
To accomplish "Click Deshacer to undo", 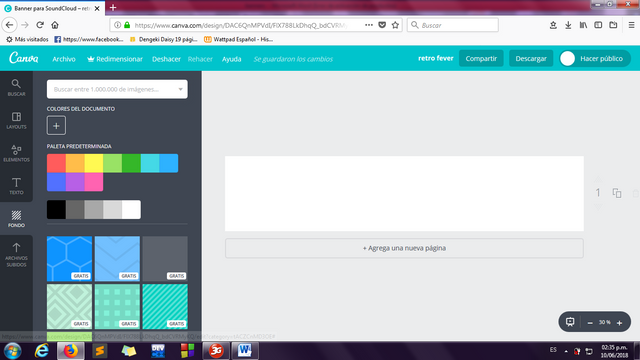I will 166,59.
